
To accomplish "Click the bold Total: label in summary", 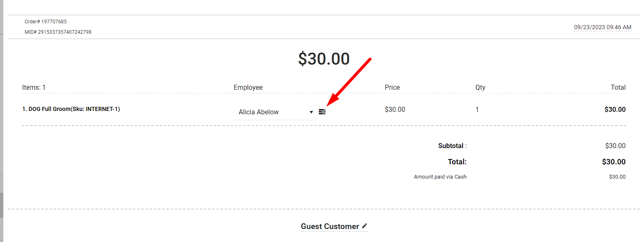I will (x=457, y=162).
